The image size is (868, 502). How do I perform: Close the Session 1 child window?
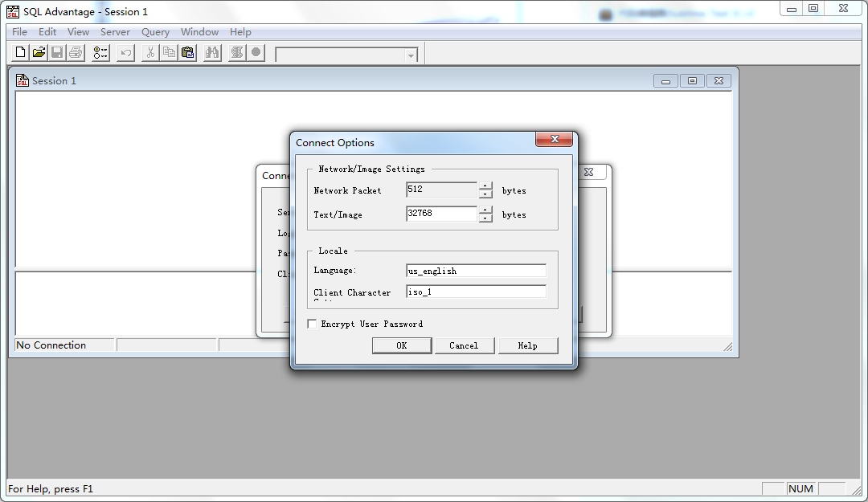(x=719, y=81)
